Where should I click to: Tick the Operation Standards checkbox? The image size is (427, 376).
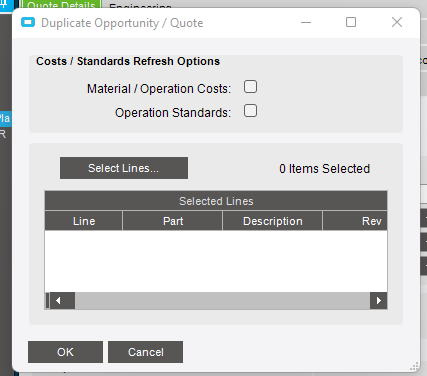(250, 111)
